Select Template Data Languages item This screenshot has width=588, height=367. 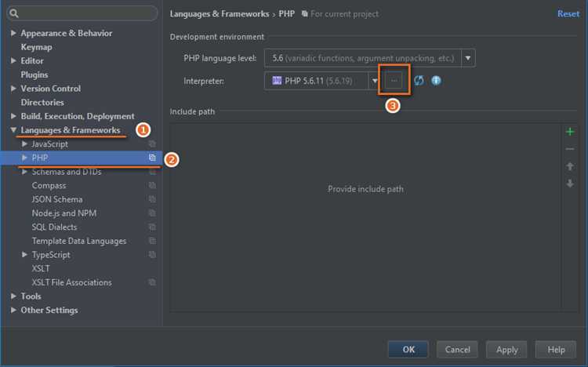78,241
